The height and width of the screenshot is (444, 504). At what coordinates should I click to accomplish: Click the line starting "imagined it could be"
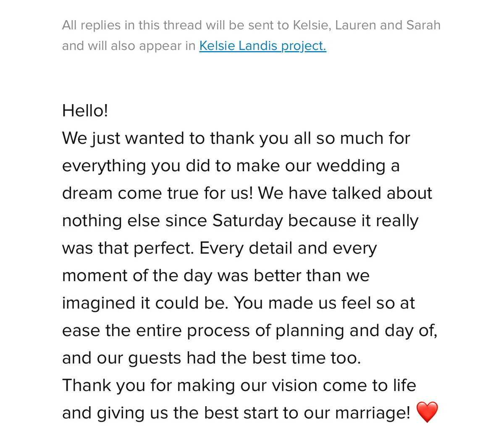click(239, 303)
